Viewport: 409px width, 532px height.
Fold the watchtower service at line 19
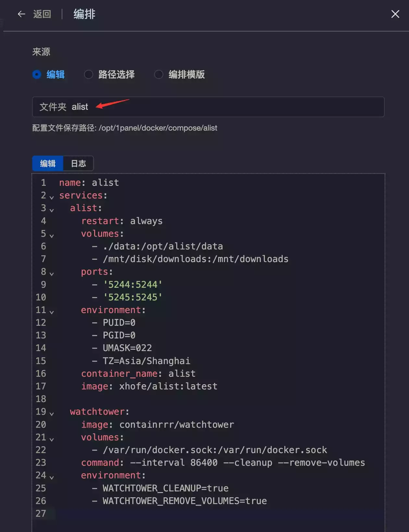pyautogui.click(x=52, y=413)
